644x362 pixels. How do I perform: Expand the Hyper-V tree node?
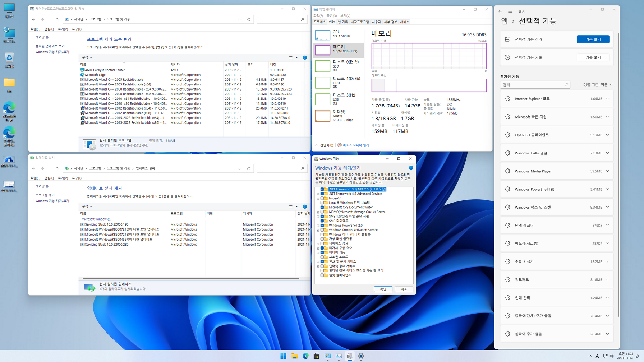[318, 198]
